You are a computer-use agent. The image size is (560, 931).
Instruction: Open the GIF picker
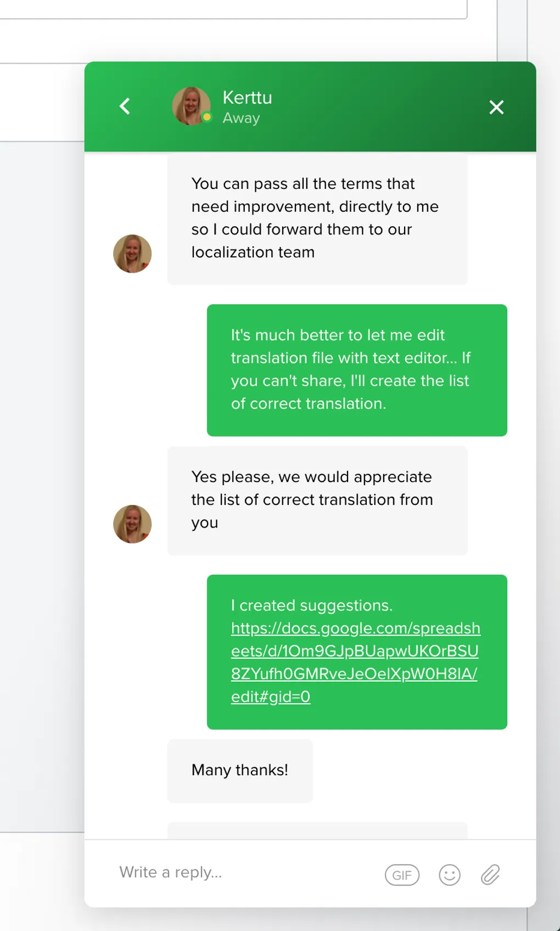(x=402, y=874)
